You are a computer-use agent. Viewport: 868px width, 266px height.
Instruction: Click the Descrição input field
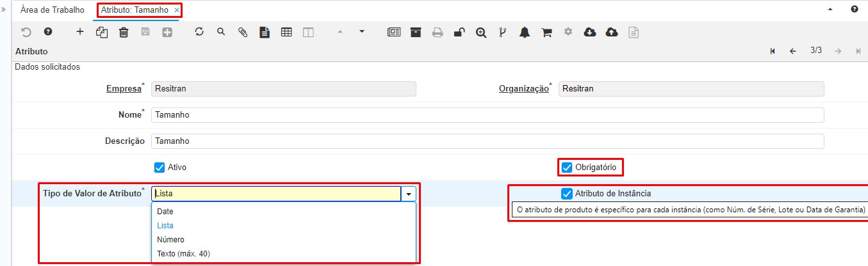click(487, 141)
